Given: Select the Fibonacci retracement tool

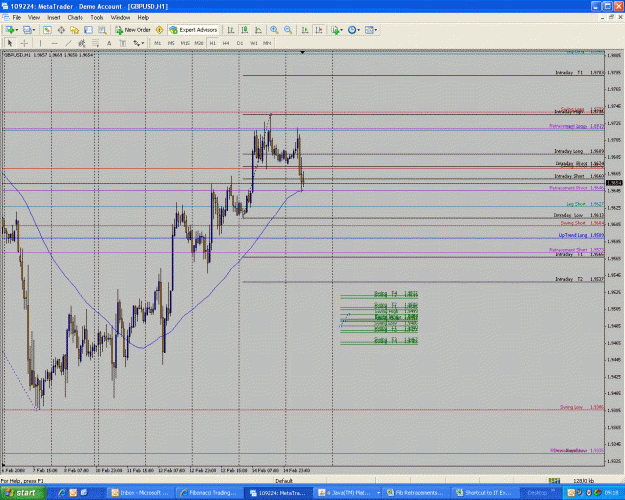Looking at the screenshot, I should coord(95,43).
